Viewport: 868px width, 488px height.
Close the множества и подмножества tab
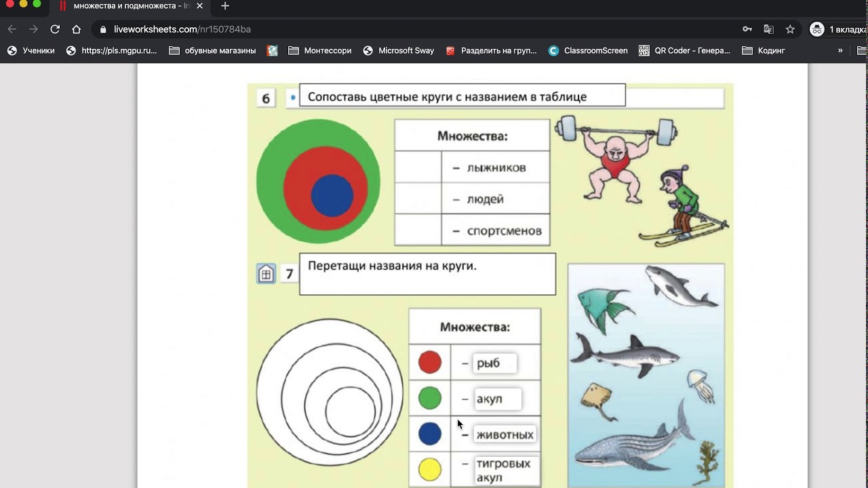(x=199, y=6)
